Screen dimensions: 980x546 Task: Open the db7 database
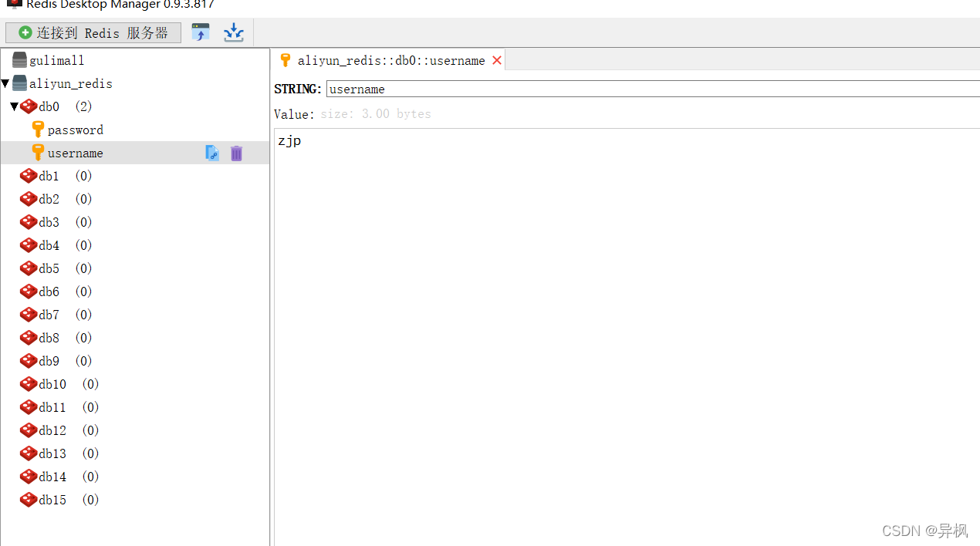click(x=49, y=315)
